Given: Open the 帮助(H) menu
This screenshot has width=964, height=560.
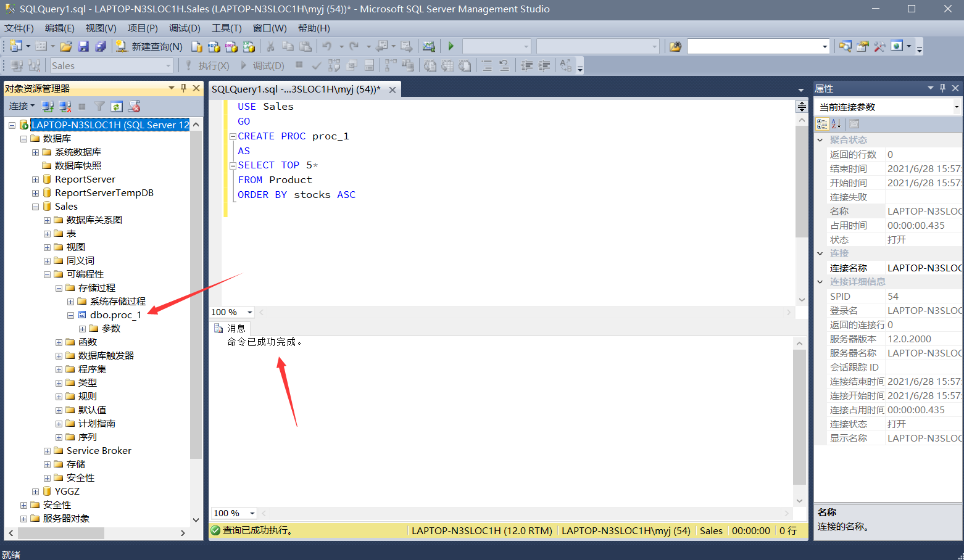Looking at the screenshot, I should 314,28.
